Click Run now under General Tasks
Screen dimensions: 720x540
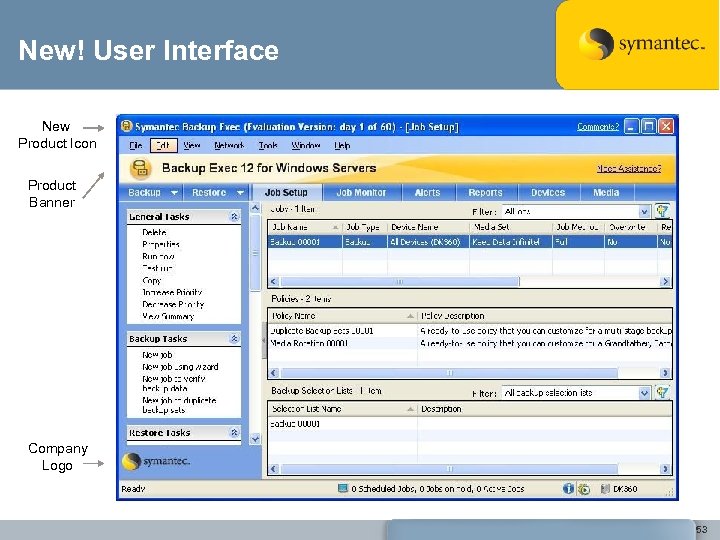[158, 256]
